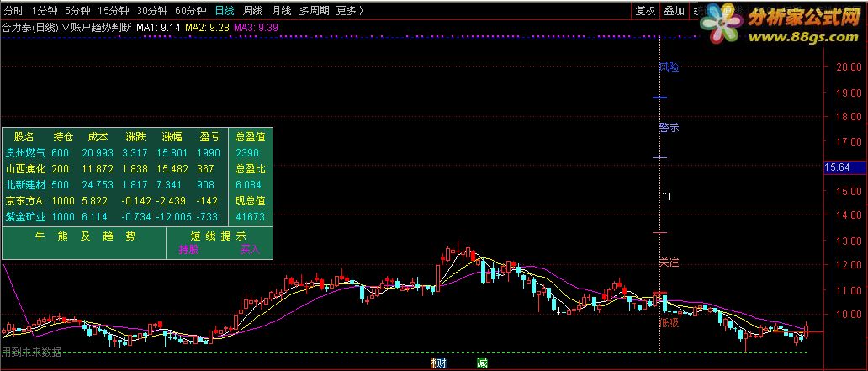Screen dimensions: 868x371
Task: Switch to the 月线 monthly chart tab
Action: [x=282, y=10]
